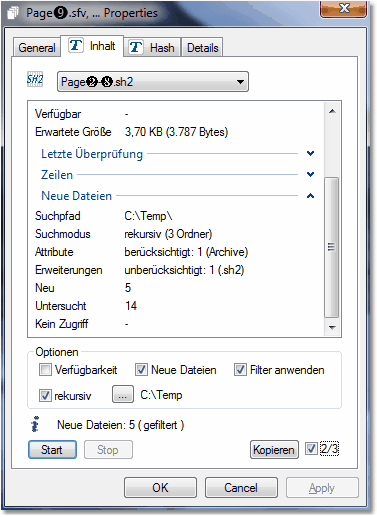Click the Attribute label
Viewport: 377px width, 517px height.
[x=54, y=252]
